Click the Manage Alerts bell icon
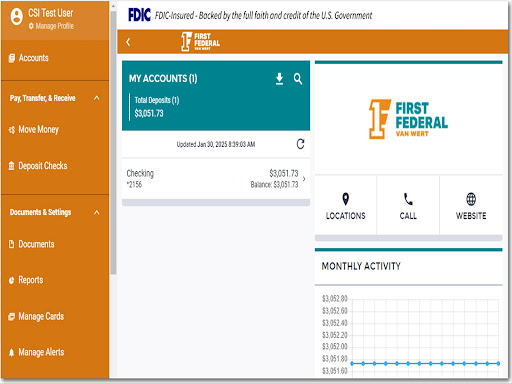This screenshot has width=512, height=384. [x=11, y=352]
